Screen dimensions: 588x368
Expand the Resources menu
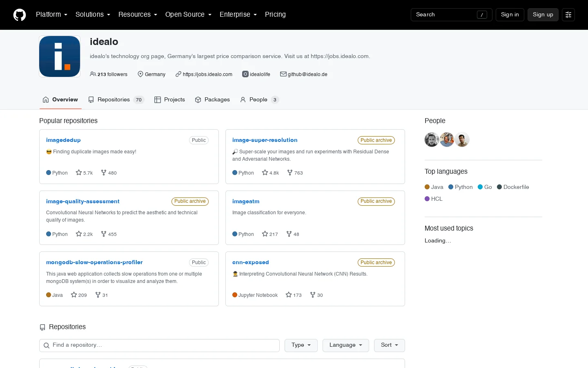point(138,15)
